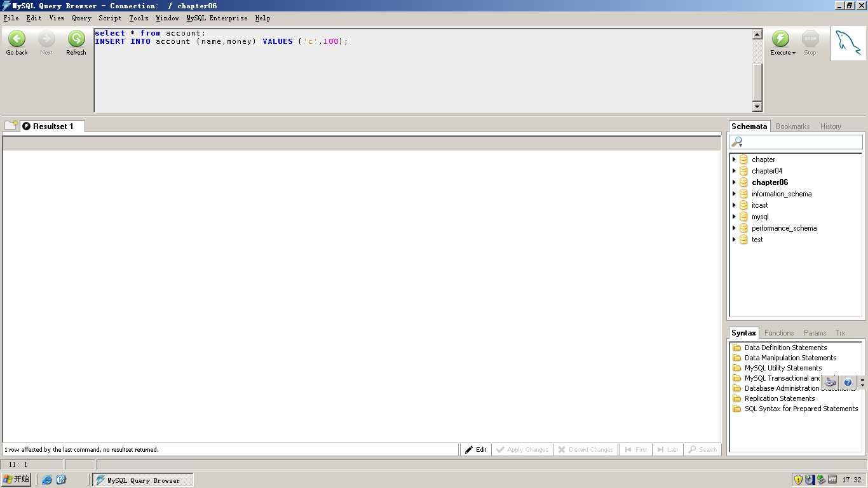Screen dimensions: 868x488
Task: Select the mysql schema label
Action: pos(760,217)
